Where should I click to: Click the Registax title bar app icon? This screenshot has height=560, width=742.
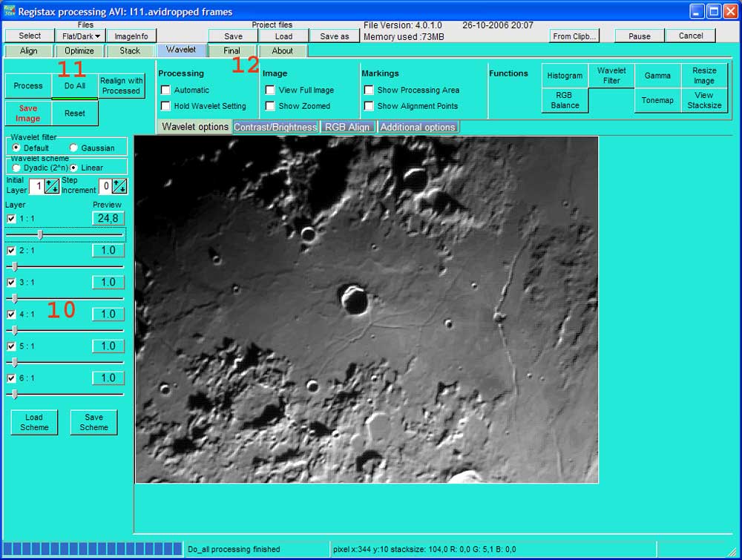click(9, 10)
